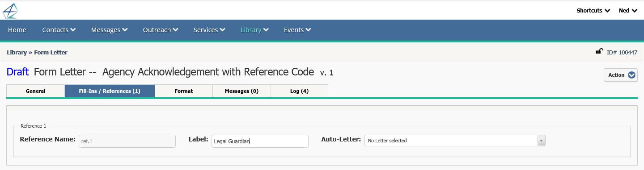
Task: Click the Auto-Letter dropdown arrow
Action: click(x=541, y=141)
